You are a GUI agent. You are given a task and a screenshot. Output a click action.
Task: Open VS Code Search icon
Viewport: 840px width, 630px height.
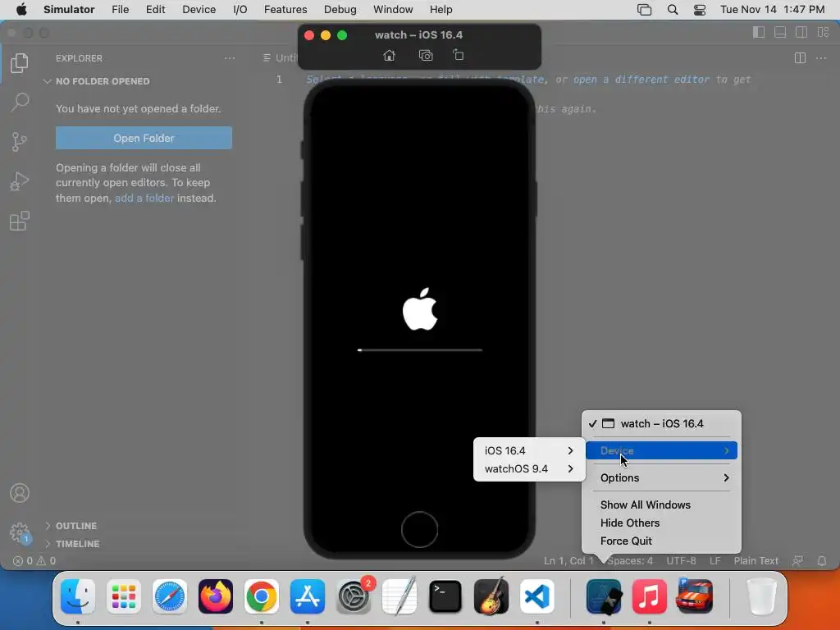click(x=20, y=102)
